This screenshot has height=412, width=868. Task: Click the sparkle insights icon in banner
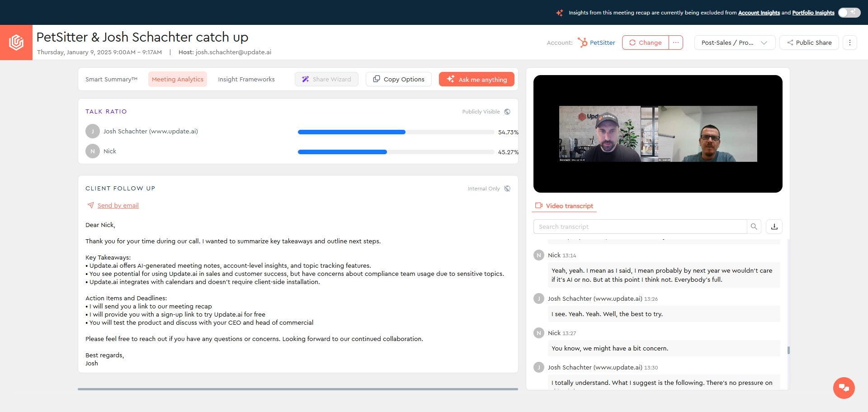coord(560,13)
